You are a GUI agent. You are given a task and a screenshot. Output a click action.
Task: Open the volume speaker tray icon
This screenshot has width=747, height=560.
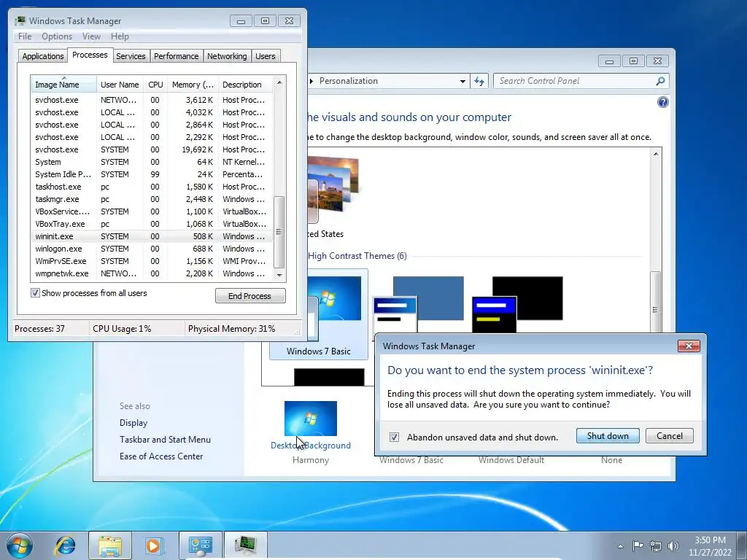[673, 545]
